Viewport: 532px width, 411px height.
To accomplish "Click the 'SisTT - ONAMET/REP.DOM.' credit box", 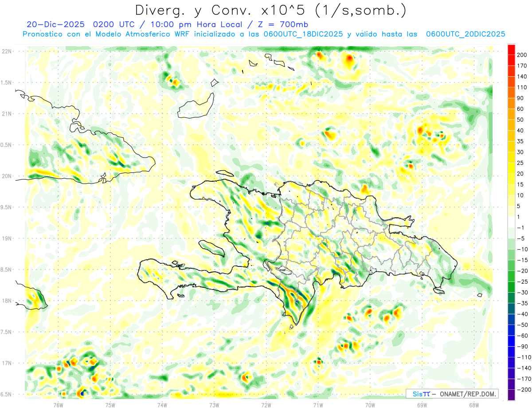I will coord(452,394).
